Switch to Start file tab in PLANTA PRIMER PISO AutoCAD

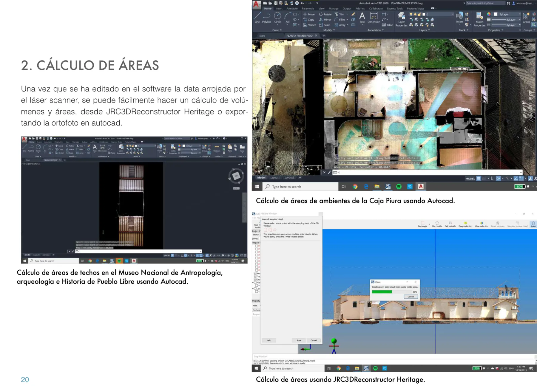(262, 35)
